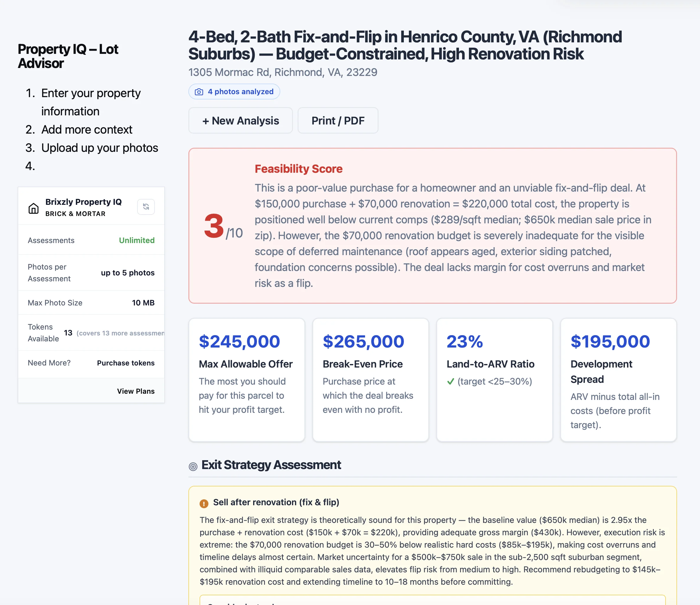Open the Purchase tokens link
The width and height of the screenshot is (700, 605).
click(x=126, y=363)
